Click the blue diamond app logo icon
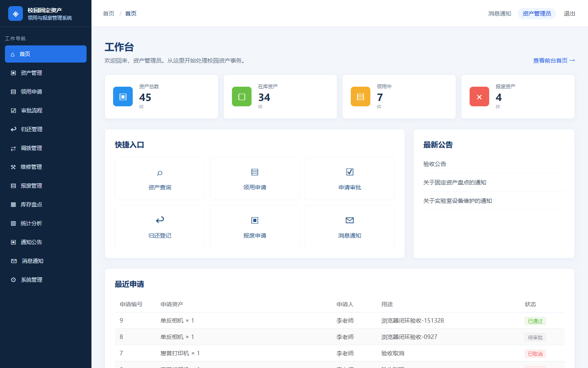588x368 pixels. pyautogui.click(x=16, y=13)
